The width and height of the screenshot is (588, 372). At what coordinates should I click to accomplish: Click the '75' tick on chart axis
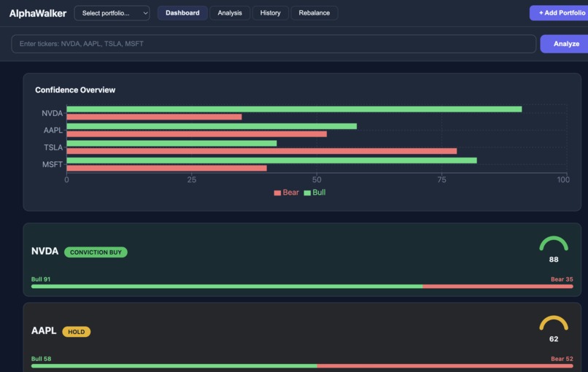(x=442, y=179)
